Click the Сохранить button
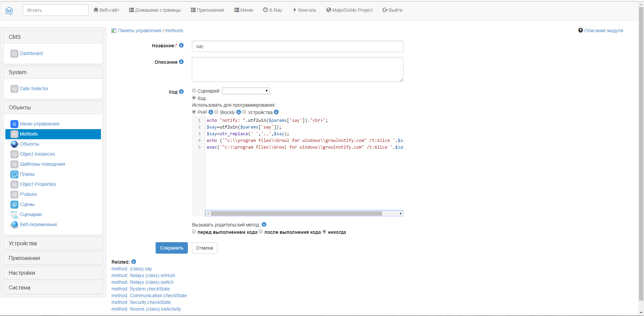Viewport: 644px width, 316px height. point(172,248)
